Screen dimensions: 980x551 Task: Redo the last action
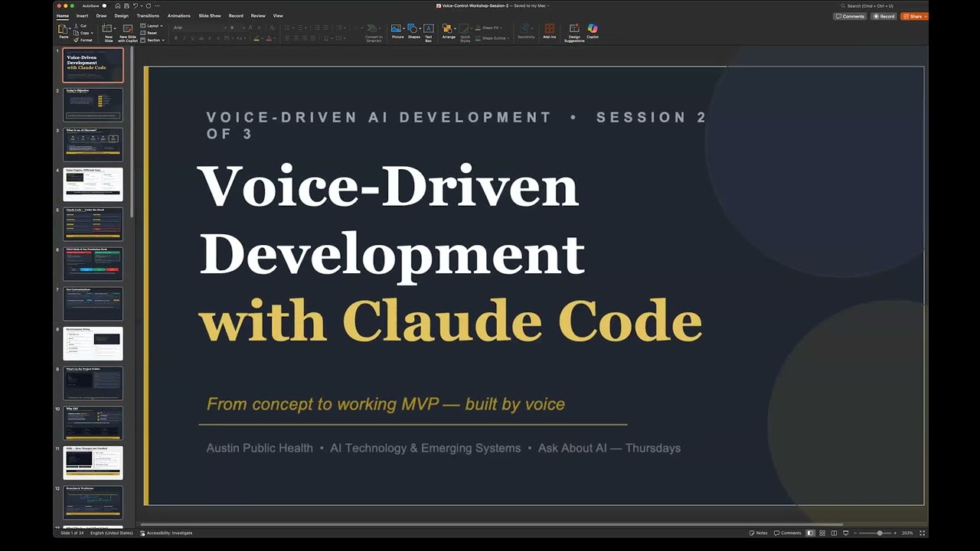click(x=149, y=5)
